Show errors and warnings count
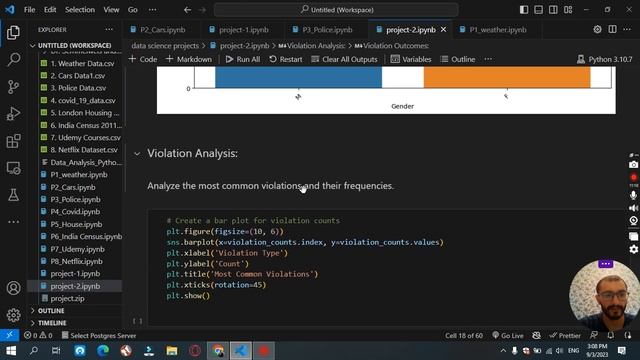640x360 pixels. (38, 336)
